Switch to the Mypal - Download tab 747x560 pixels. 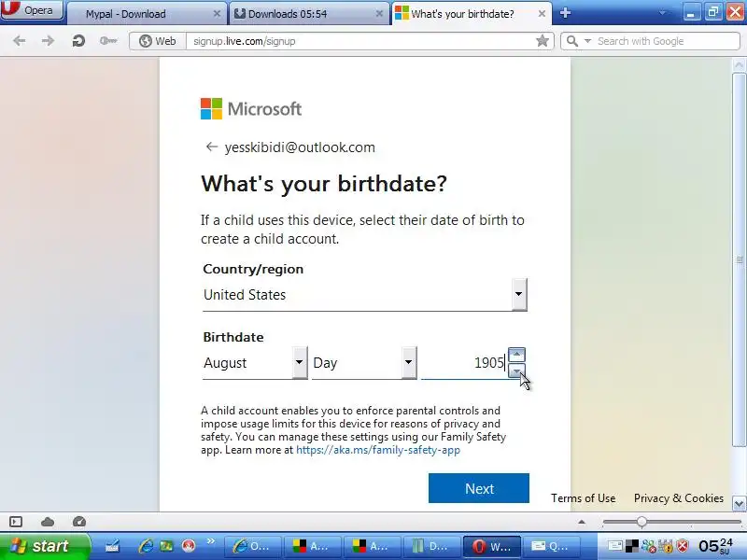(146, 14)
